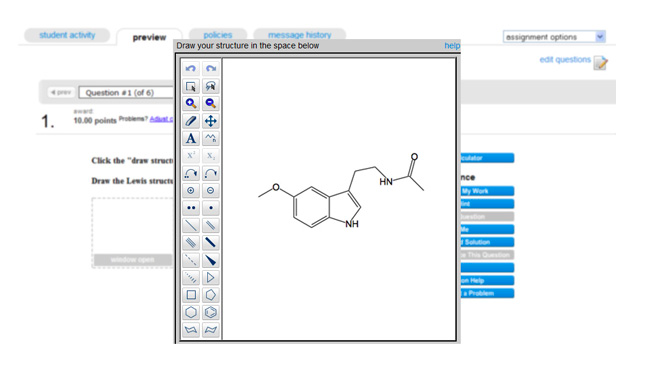Click the calculator button
The height and width of the screenshot is (377, 669).
pos(487,158)
